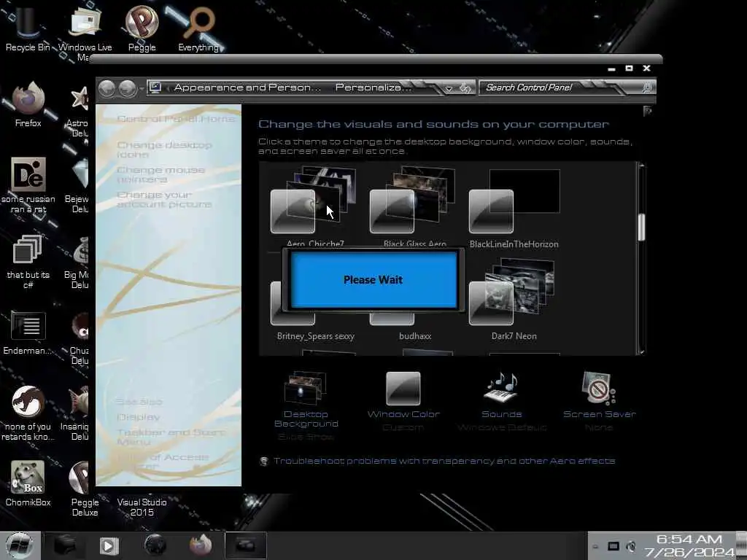Launch ChomikBox from the desktop
The height and width of the screenshot is (560, 747).
tap(28, 483)
